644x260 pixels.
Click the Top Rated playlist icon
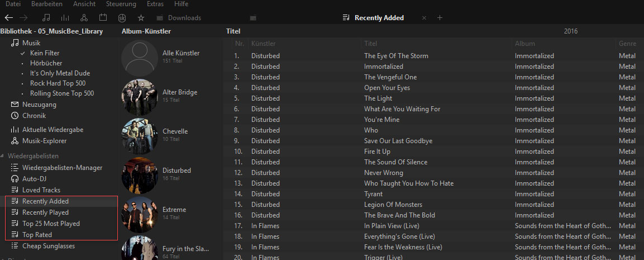click(x=15, y=234)
